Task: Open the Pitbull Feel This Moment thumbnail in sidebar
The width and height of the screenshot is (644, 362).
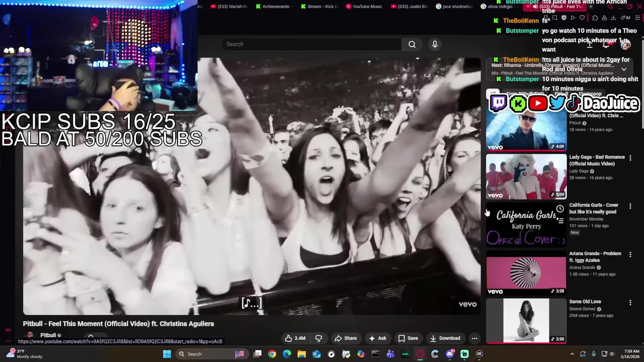Action: (526, 130)
